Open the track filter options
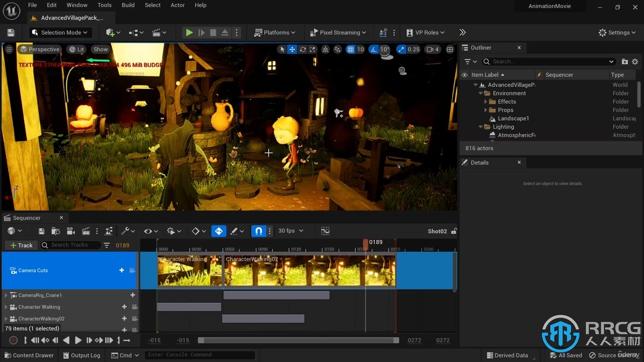Screen dimensions: 644x362 107,245
